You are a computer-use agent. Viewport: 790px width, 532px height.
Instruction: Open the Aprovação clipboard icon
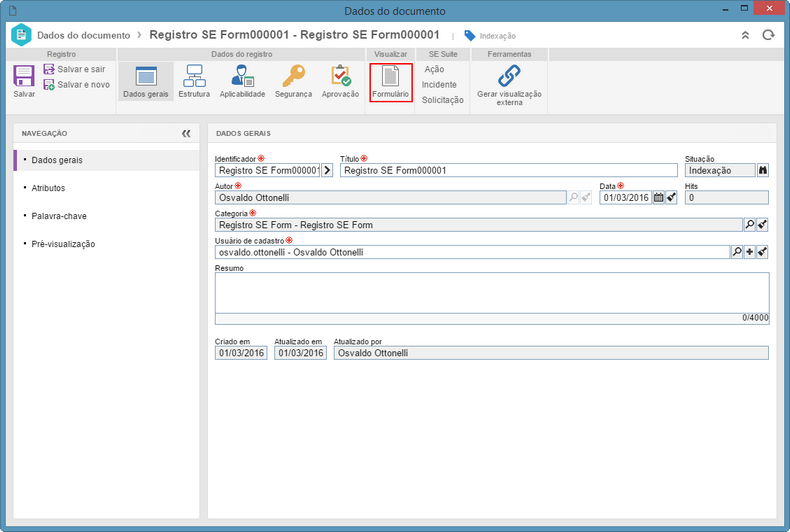(341, 76)
